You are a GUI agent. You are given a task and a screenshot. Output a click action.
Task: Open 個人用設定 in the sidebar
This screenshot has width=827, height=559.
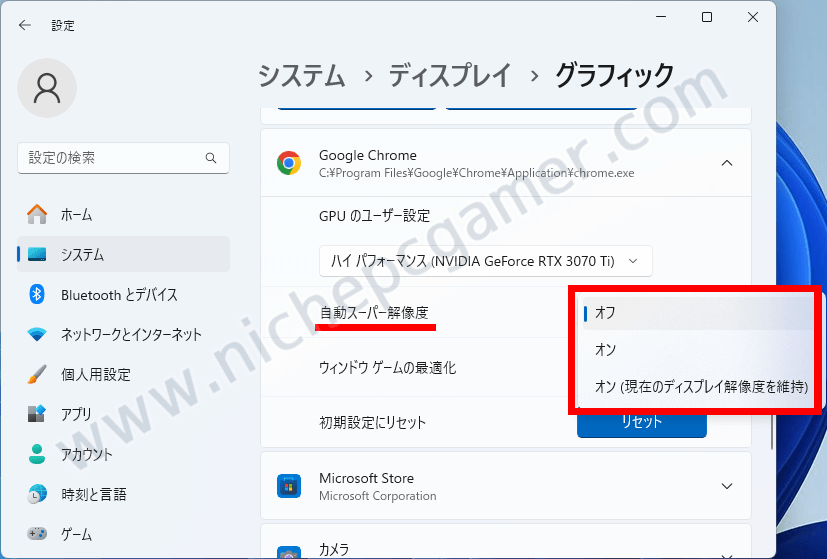123,374
